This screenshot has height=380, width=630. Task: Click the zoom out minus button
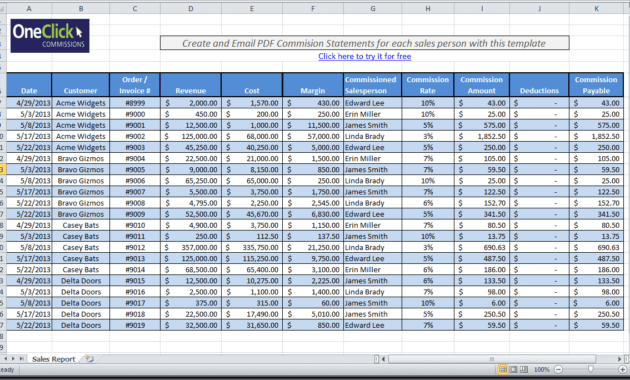(558, 369)
